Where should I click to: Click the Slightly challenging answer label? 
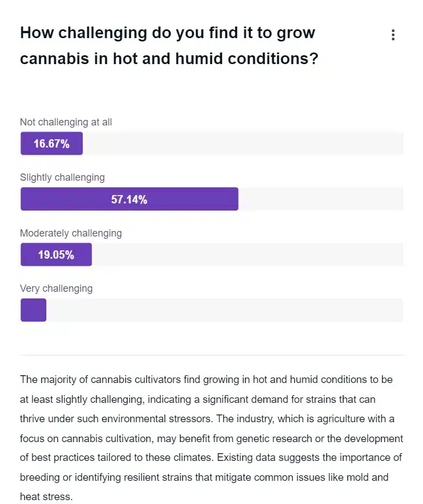coord(62,177)
